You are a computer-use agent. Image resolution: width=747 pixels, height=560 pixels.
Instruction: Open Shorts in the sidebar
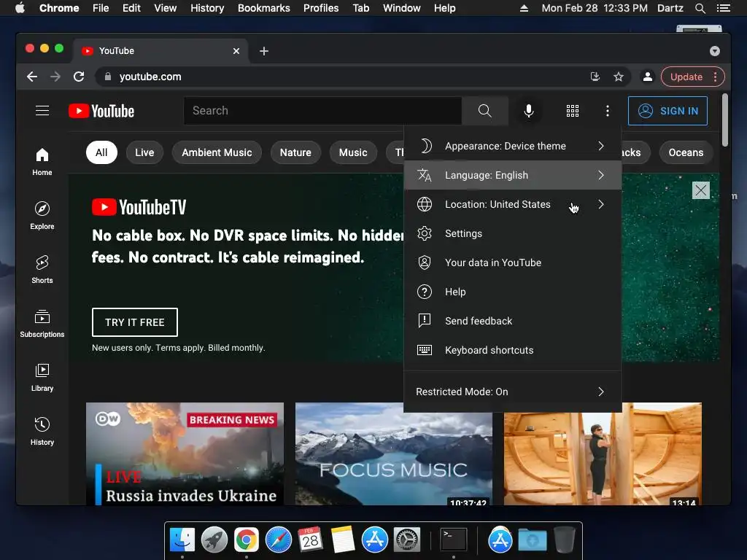click(x=42, y=270)
